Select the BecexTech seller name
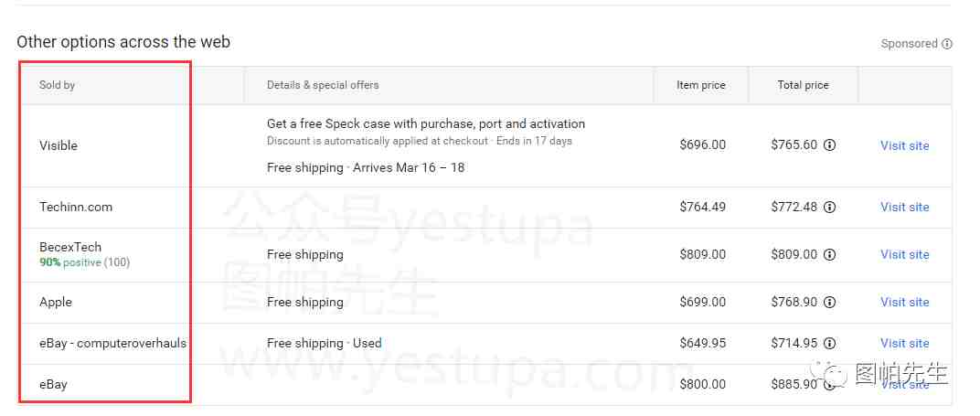This screenshot has height=416, width=980. [70, 247]
